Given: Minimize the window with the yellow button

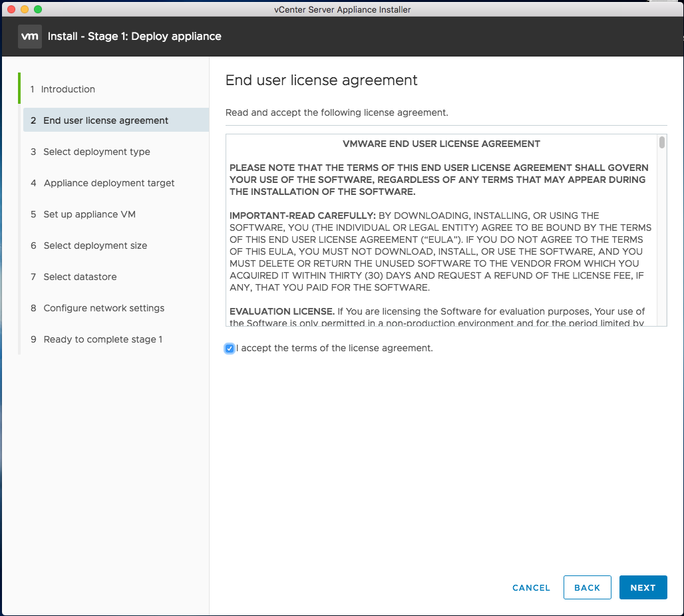Looking at the screenshot, I should [25, 9].
